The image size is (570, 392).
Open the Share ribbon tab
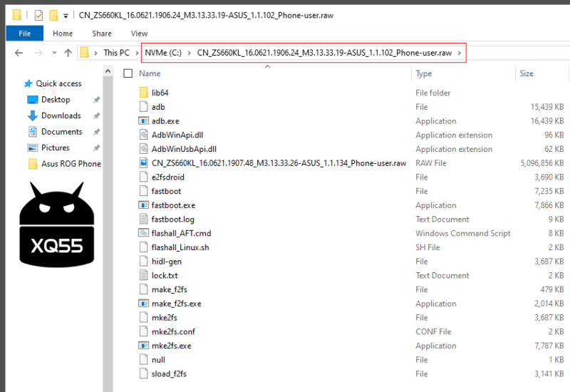click(101, 33)
